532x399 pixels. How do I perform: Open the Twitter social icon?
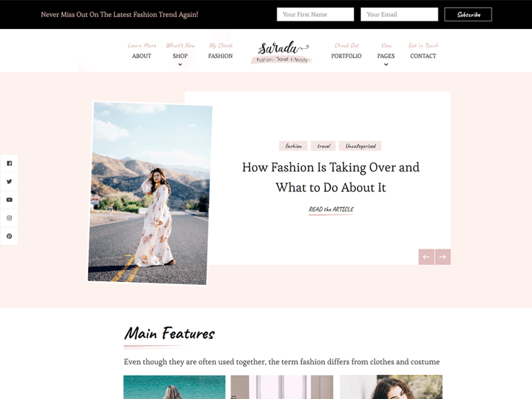pyautogui.click(x=9, y=181)
